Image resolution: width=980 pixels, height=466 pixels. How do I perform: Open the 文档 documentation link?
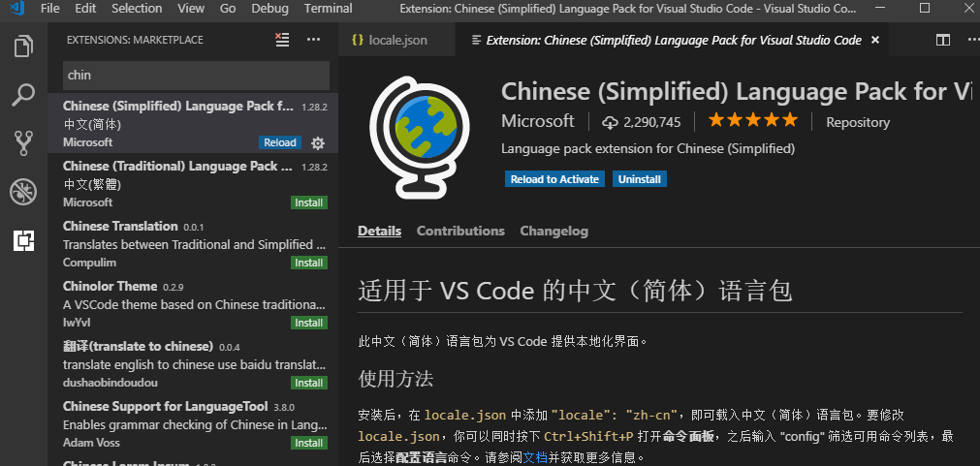tap(535, 457)
